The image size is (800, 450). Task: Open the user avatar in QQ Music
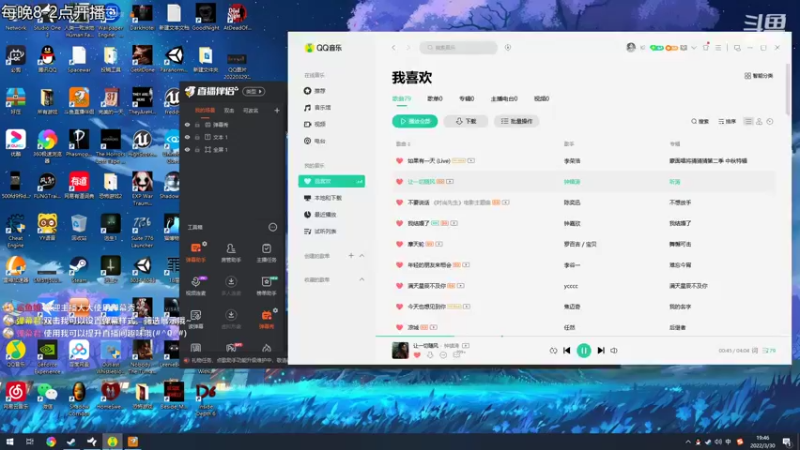point(631,47)
